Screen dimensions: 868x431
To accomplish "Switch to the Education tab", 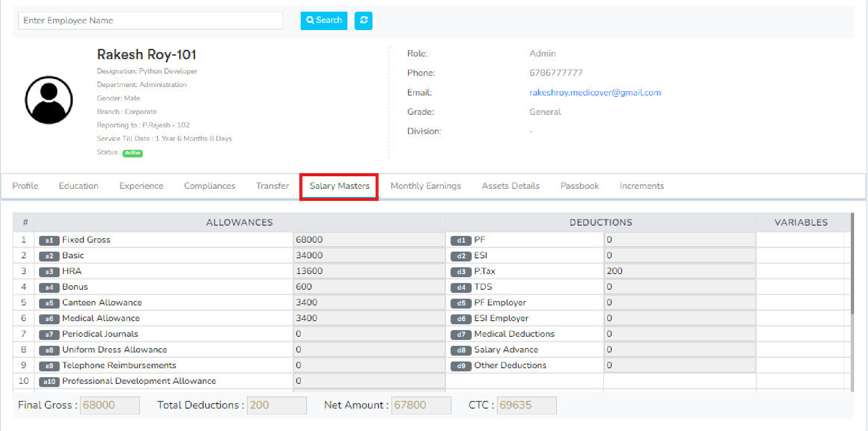I will click(x=79, y=186).
